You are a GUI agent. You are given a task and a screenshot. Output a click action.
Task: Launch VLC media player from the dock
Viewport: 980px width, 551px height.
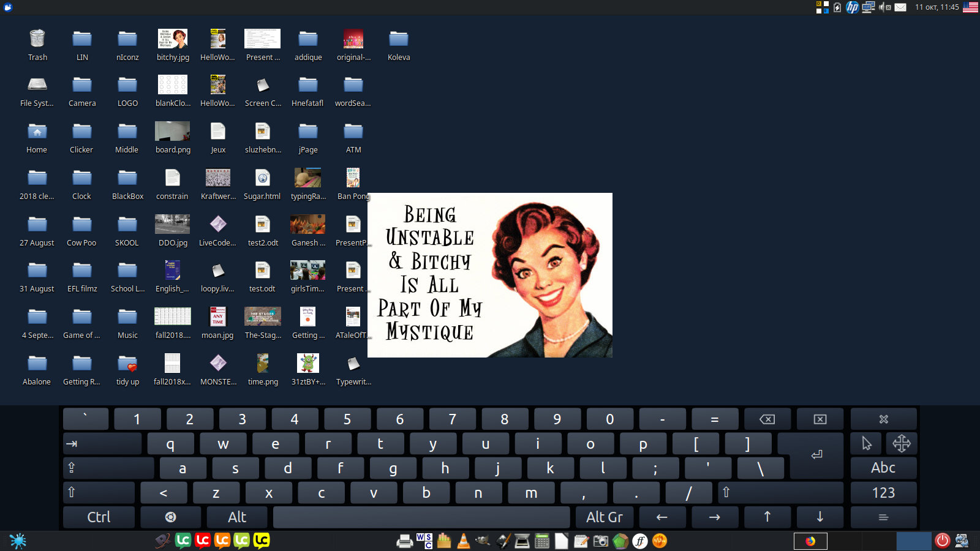[464, 541]
